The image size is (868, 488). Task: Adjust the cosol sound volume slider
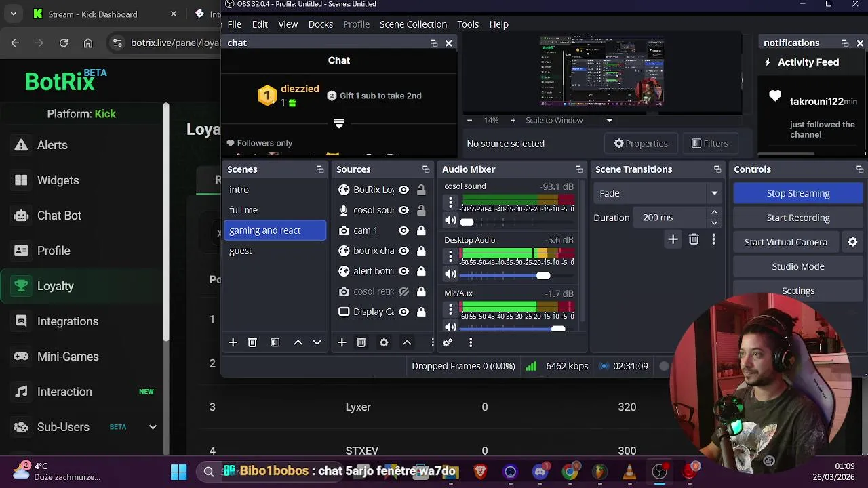pos(517,222)
